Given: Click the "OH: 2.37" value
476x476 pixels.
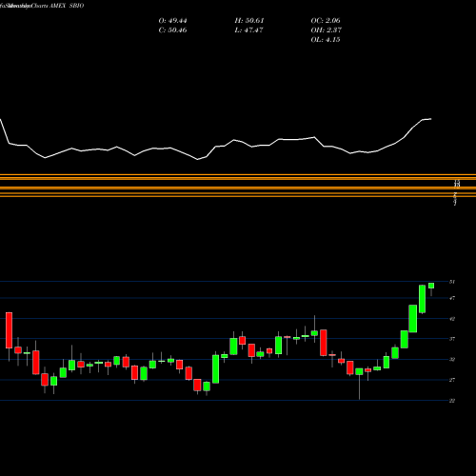Looking at the screenshot, I should (326, 30).
